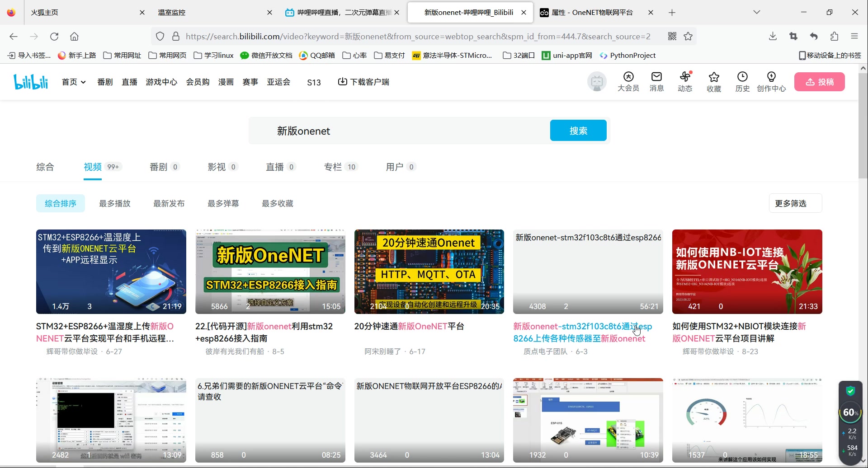Sort results by 最多播放
868x468 pixels.
click(115, 203)
